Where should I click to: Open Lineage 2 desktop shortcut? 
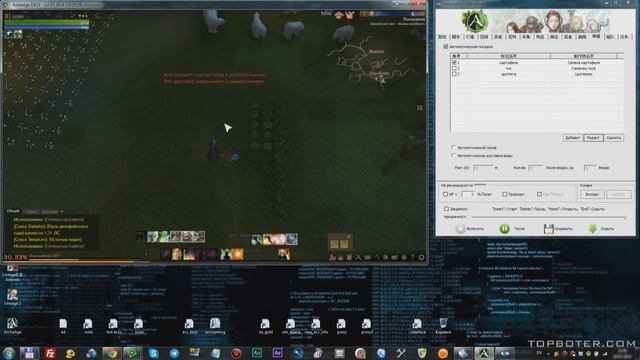pyautogui.click(x=12, y=297)
